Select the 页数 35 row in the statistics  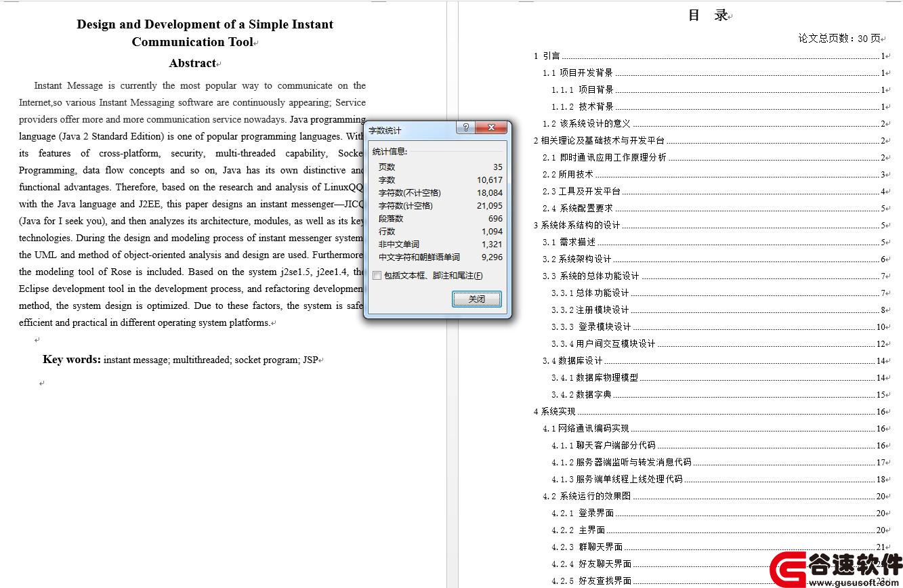click(440, 167)
